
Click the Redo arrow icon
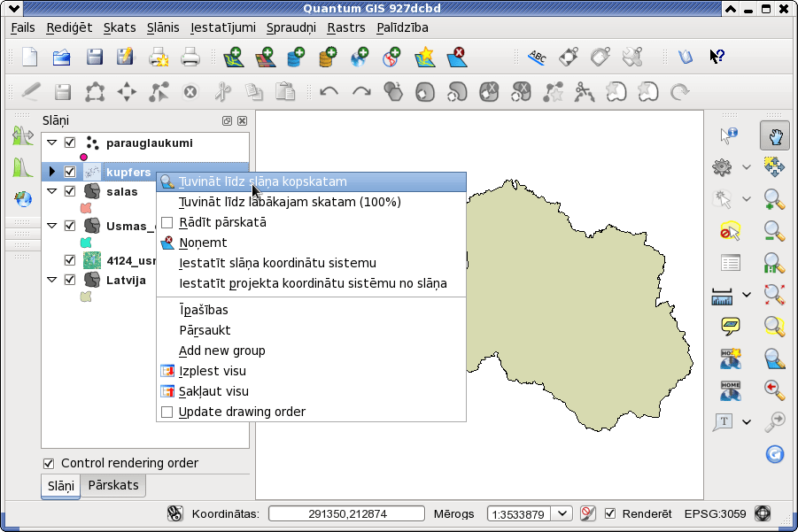(361, 92)
